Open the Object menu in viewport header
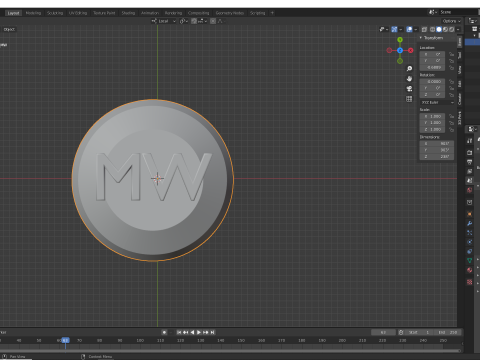Screen dimensions: 480x360 9,29
